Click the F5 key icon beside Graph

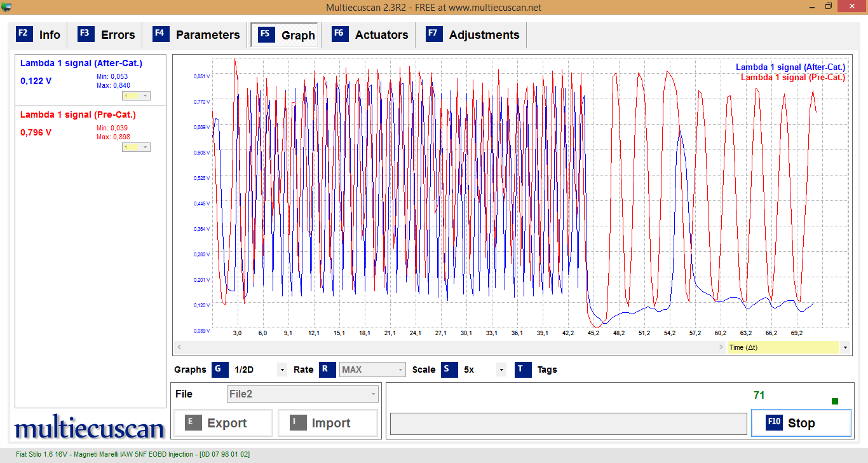click(x=266, y=34)
